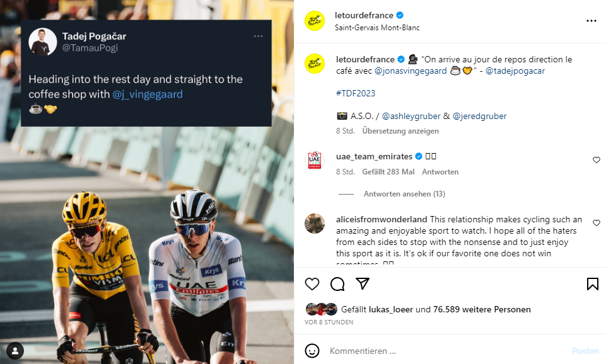Image resolution: width=606 pixels, height=364 pixels.
Task: Show tagged people icon on photo
Action: point(15,350)
